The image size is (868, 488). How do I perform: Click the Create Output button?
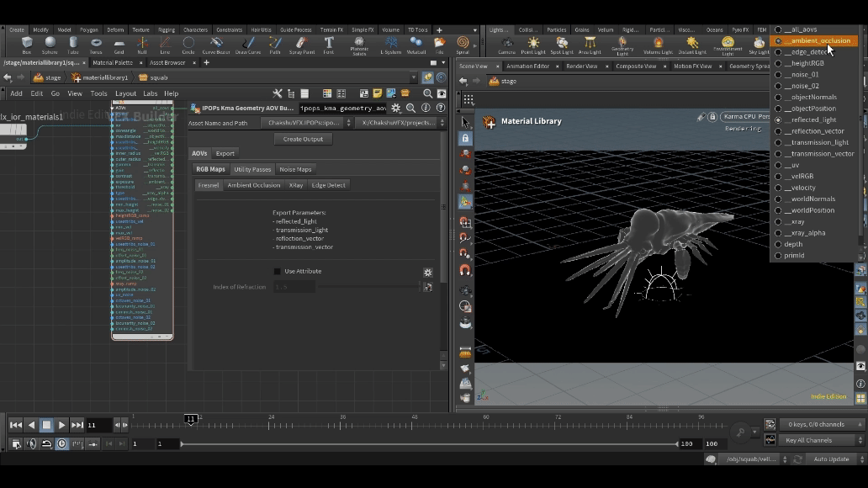coord(303,139)
